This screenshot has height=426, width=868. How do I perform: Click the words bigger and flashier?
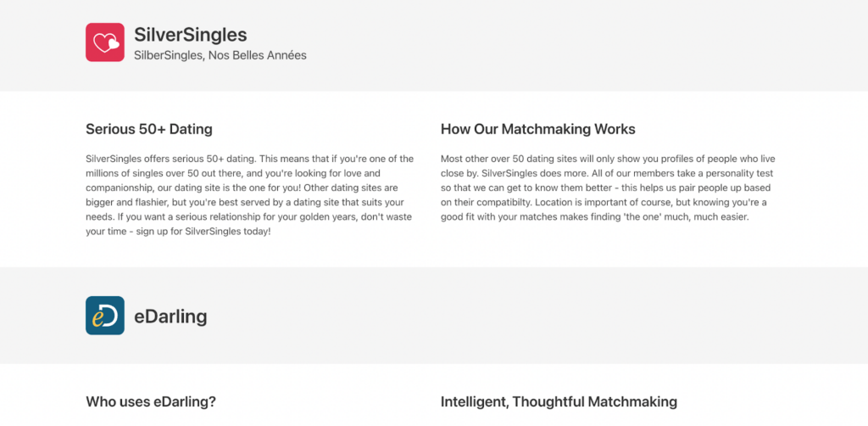tap(121, 202)
